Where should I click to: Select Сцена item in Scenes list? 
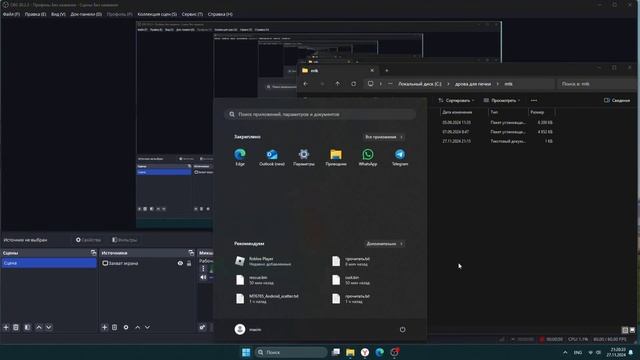(49, 263)
